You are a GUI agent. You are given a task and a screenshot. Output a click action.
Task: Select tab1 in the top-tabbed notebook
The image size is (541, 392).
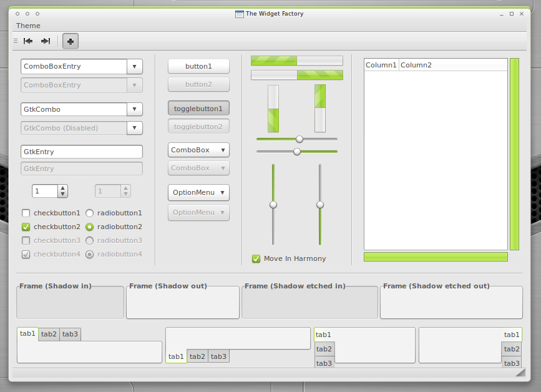click(x=27, y=334)
